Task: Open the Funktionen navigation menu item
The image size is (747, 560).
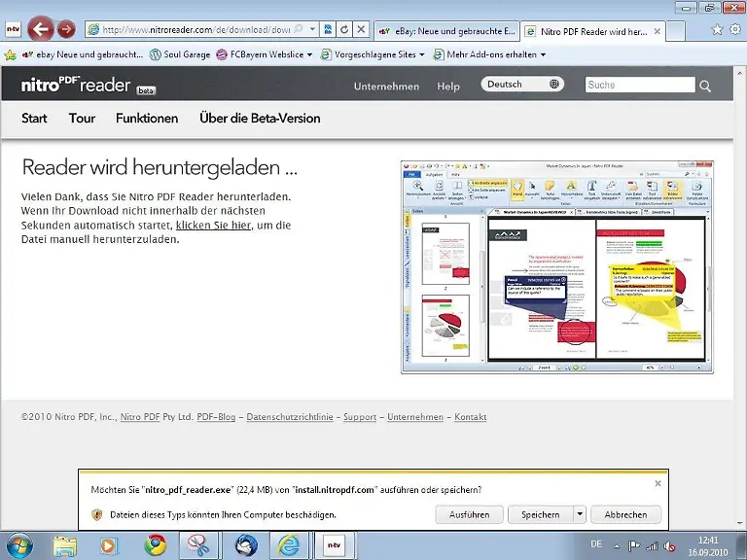Action: click(147, 119)
